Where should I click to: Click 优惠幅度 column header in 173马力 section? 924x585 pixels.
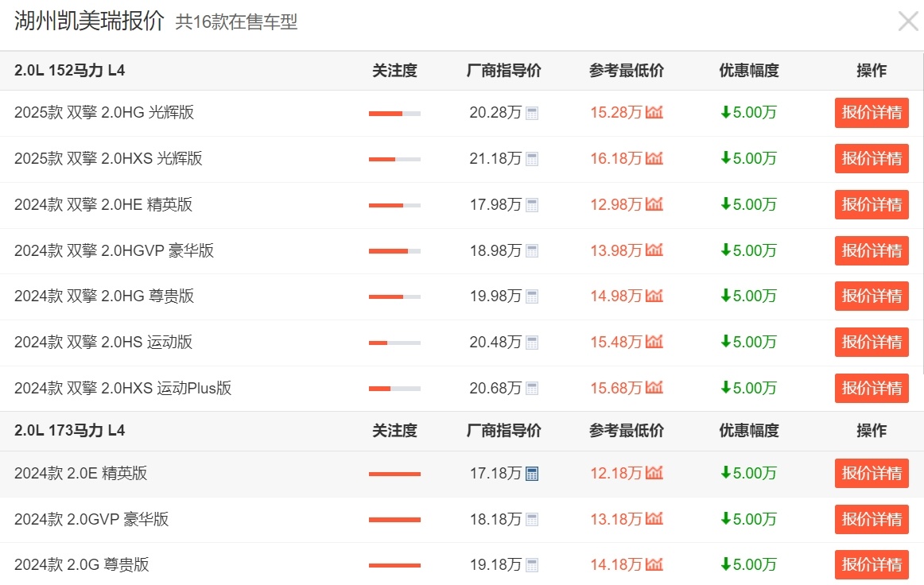point(749,431)
